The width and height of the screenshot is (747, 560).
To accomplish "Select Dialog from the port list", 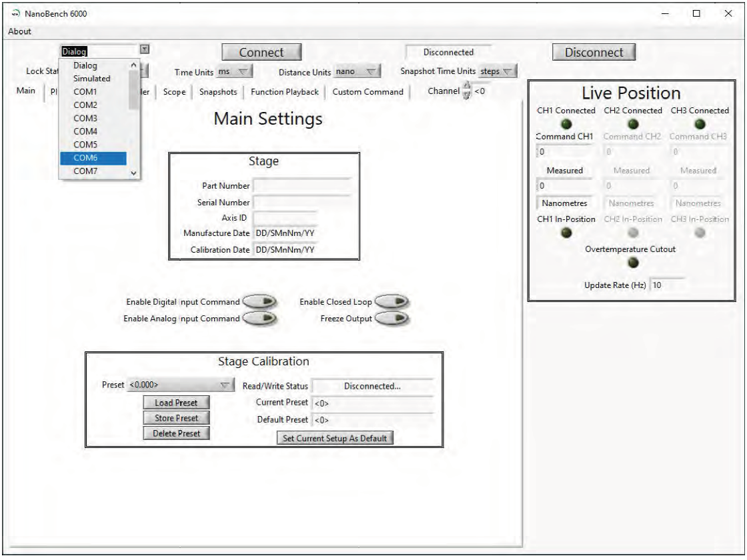I will (93, 66).
